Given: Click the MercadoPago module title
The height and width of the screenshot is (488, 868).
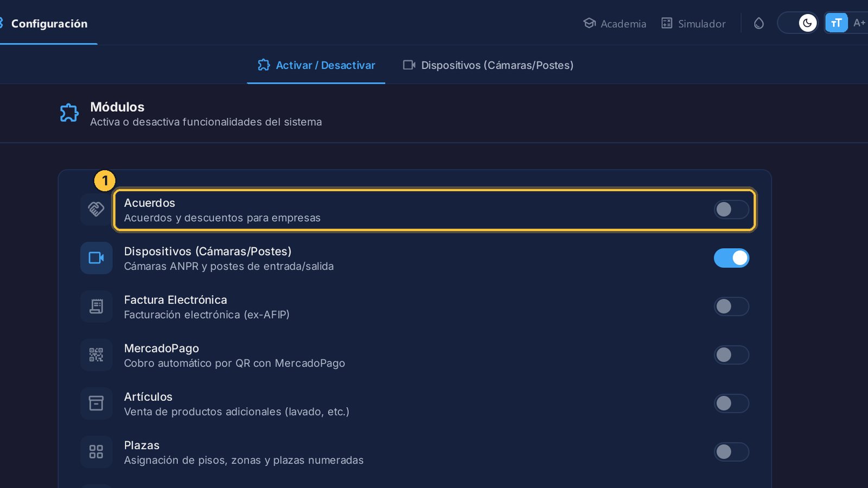Looking at the screenshot, I should pyautogui.click(x=162, y=348).
